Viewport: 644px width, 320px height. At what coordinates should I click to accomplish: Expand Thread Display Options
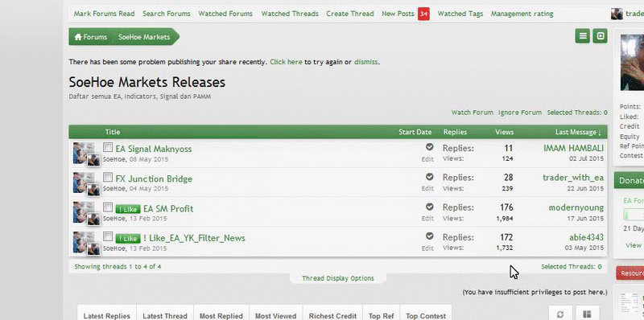[x=337, y=278]
